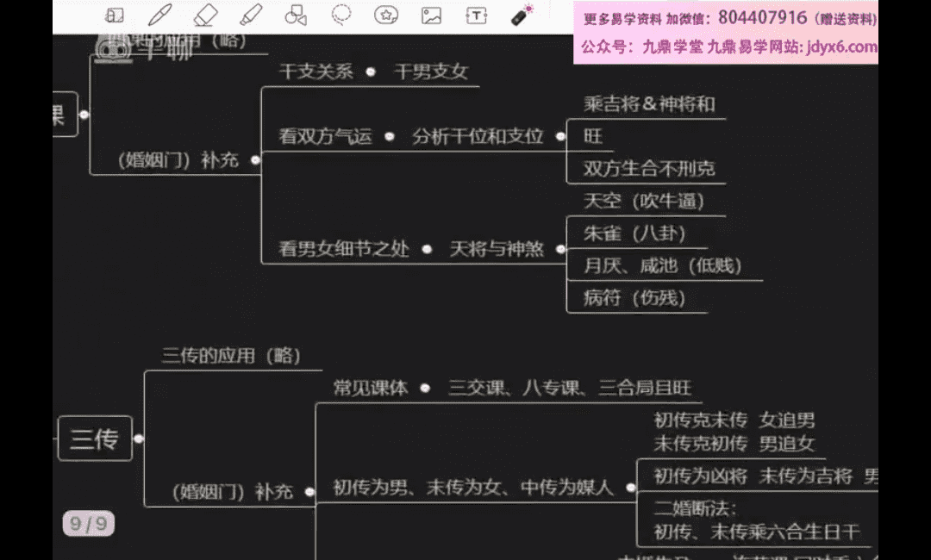Activate the laser pointer tool
931x560 pixels.
[x=522, y=15]
